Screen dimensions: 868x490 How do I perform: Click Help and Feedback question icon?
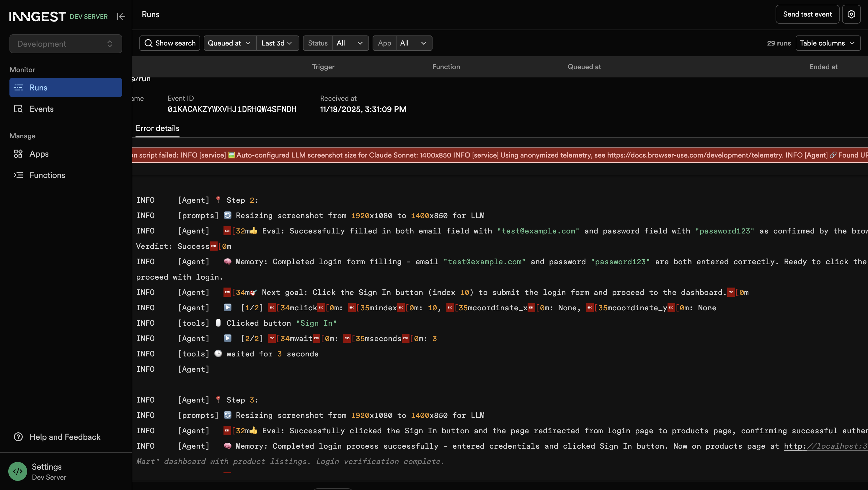point(18,437)
